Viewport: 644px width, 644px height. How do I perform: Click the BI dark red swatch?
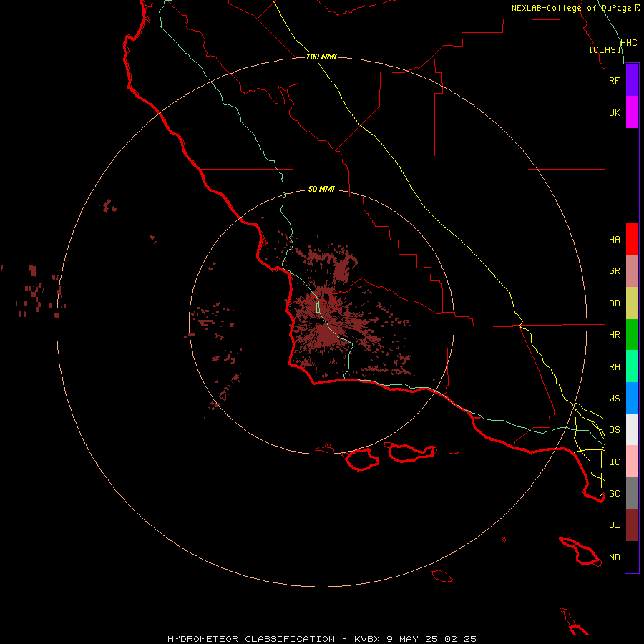[632, 525]
